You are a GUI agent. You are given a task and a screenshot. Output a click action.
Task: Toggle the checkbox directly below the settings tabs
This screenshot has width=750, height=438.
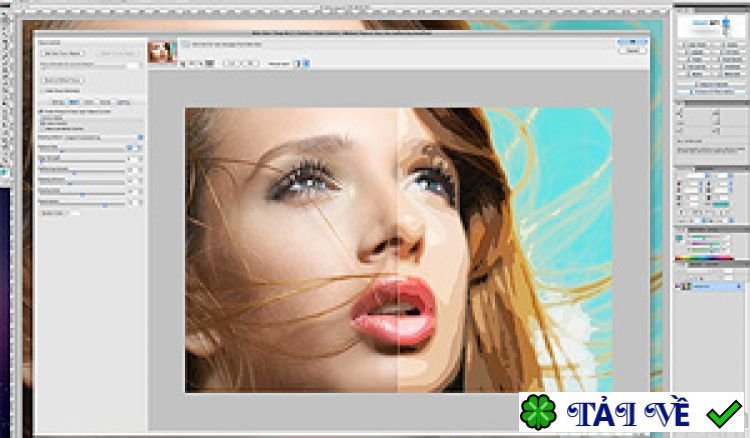[x=41, y=111]
